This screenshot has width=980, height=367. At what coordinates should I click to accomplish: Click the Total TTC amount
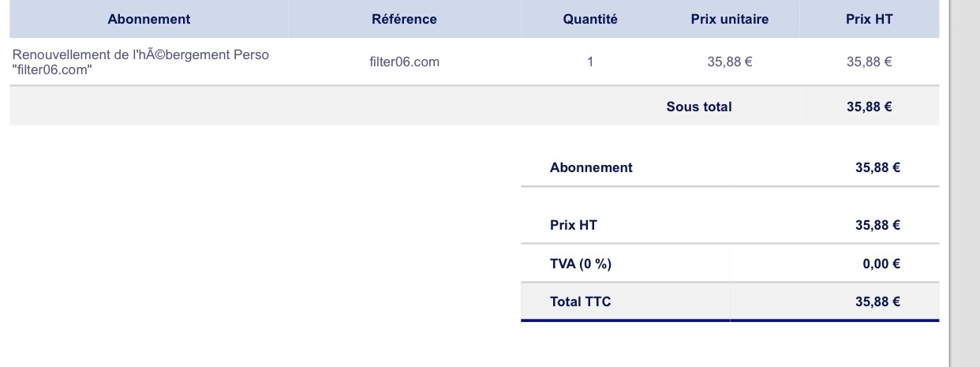(x=877, y=301)
